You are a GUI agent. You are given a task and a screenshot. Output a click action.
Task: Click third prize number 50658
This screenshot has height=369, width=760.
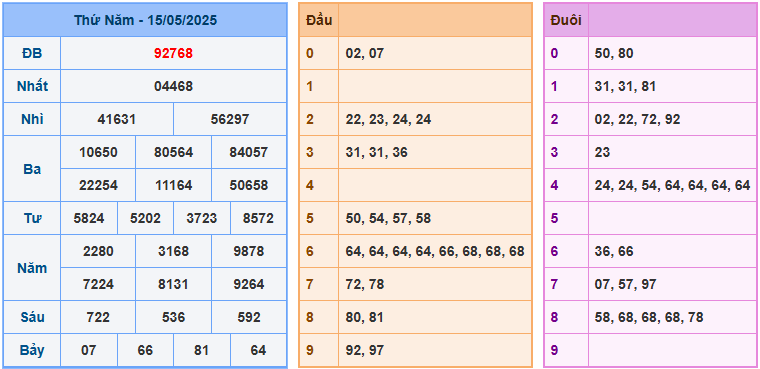tap(249, 185)
